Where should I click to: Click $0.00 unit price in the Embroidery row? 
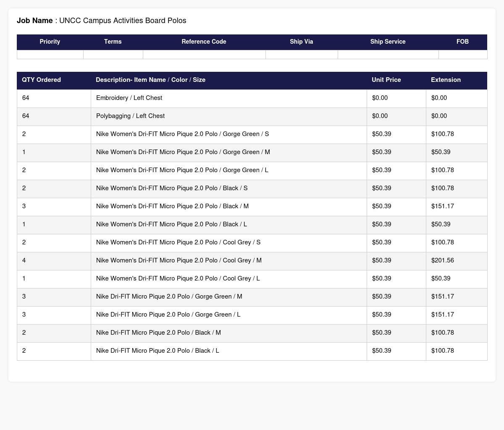(x=380, y=98)
